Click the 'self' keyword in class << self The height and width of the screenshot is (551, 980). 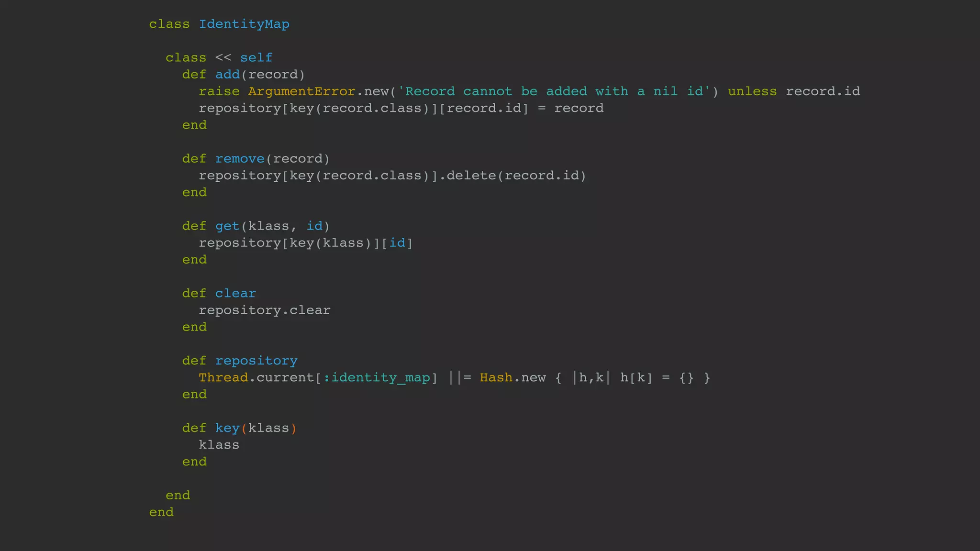pyautogui.click(x=256, y=58)
